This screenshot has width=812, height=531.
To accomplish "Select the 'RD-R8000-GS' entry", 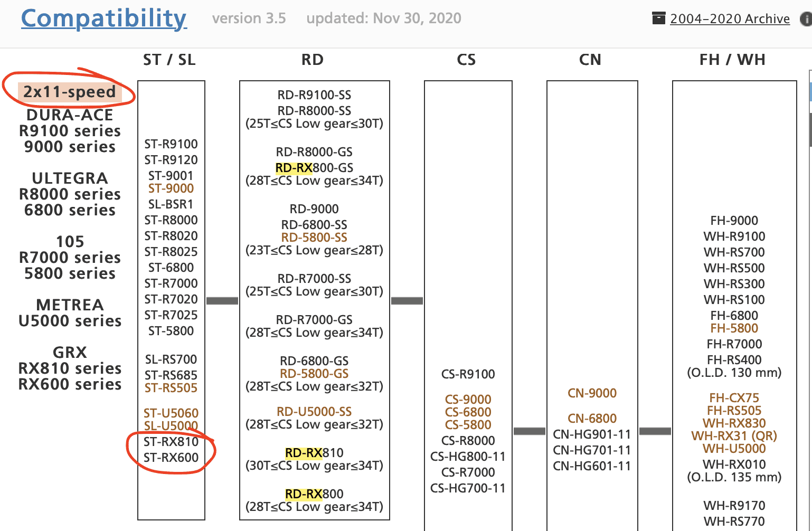I will [315, 152].
